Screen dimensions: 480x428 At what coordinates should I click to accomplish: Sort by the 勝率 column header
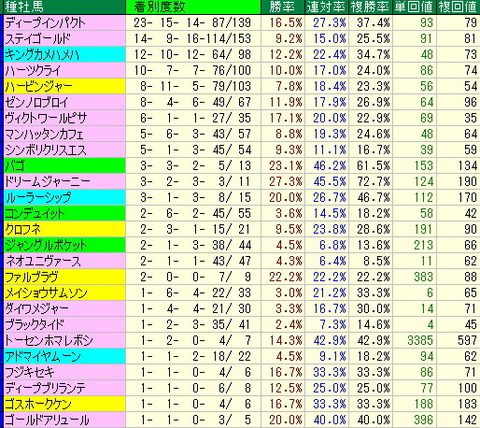pyautogui.click(x=282, y=7)
